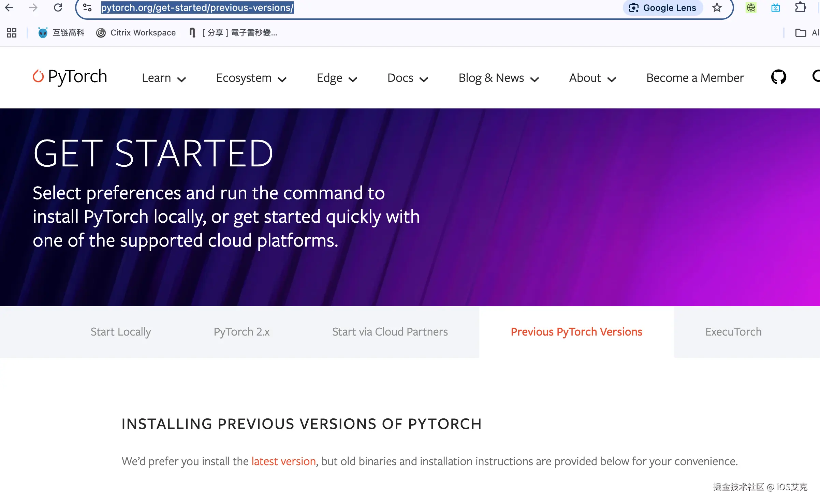This screenshot has width=820, height=504.
Task: Open the bookmarks folder at bar's right
Action: coord(806,33)
